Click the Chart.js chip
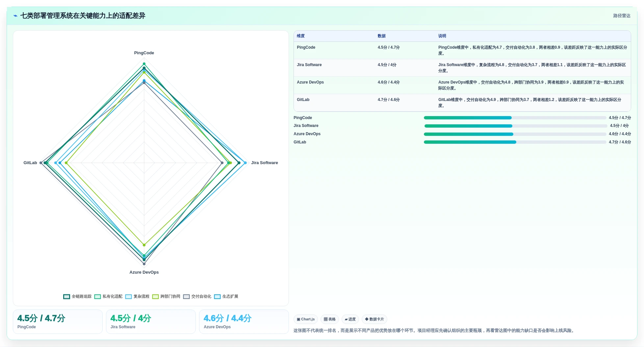644x347 pixels. coord(306,319)
